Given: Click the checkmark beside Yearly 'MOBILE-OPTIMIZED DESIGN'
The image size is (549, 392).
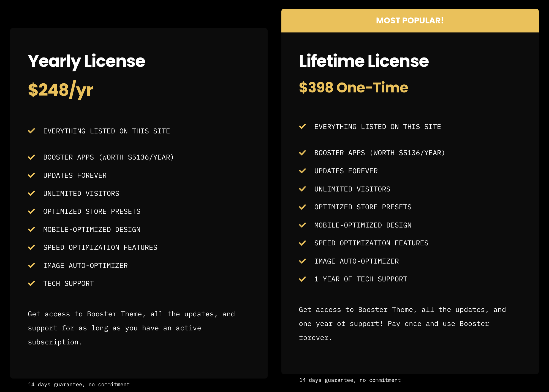Looking at the screenshot, I should (31, 229).
